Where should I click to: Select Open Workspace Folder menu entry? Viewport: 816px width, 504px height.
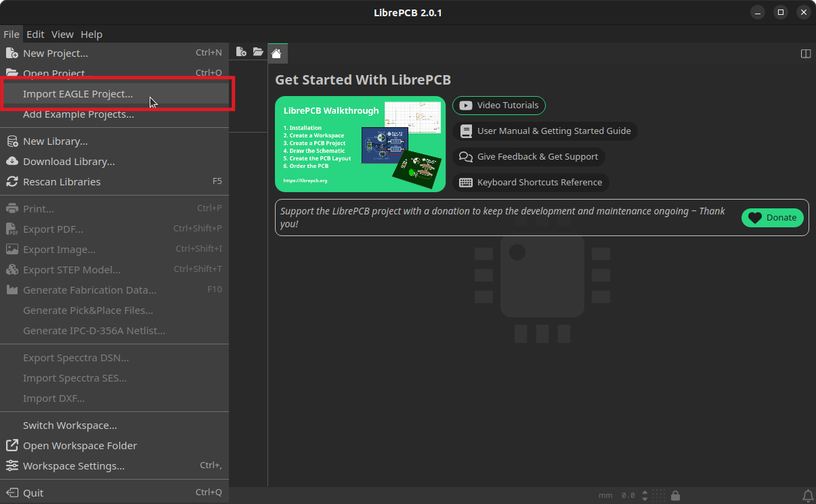pos(114,446)
